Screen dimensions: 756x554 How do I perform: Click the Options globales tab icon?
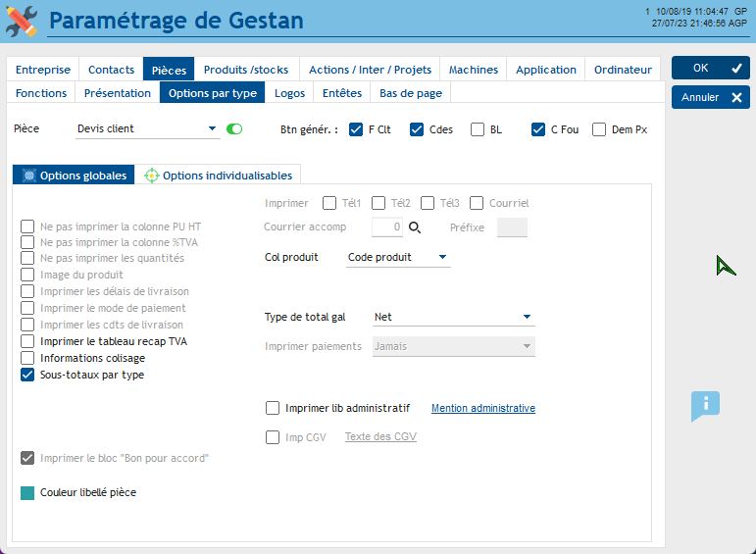[28, 176]
